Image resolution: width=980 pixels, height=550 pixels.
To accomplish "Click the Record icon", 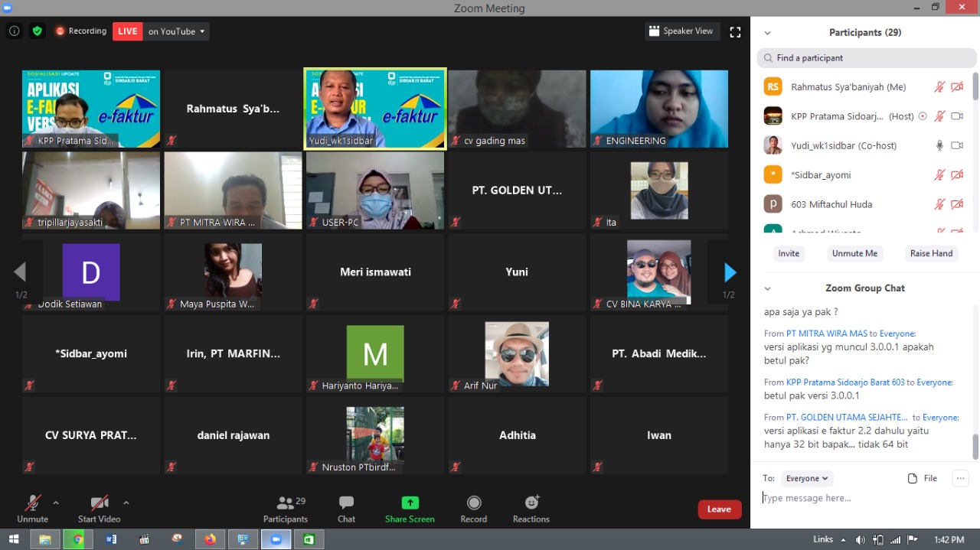I will pos(473,509).
